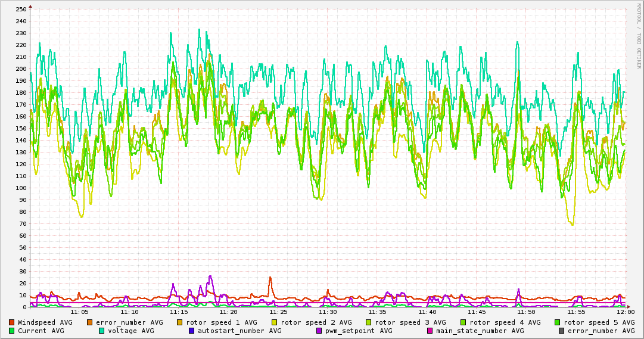The width and height of the screenshot is (644, 339).
Task: Click the green Current AVG legend swatch
Action: [11, 331]
